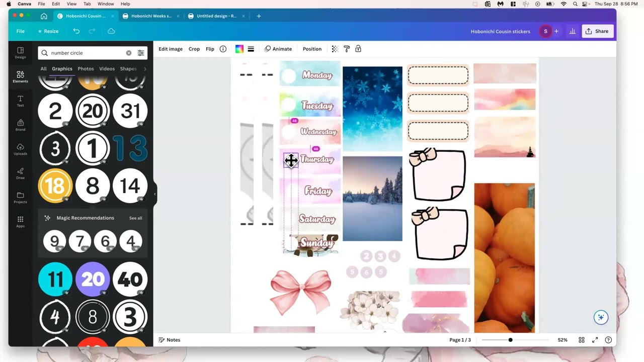
Task: Click the Magic assistant sparkle button
Action: (600, 317)
